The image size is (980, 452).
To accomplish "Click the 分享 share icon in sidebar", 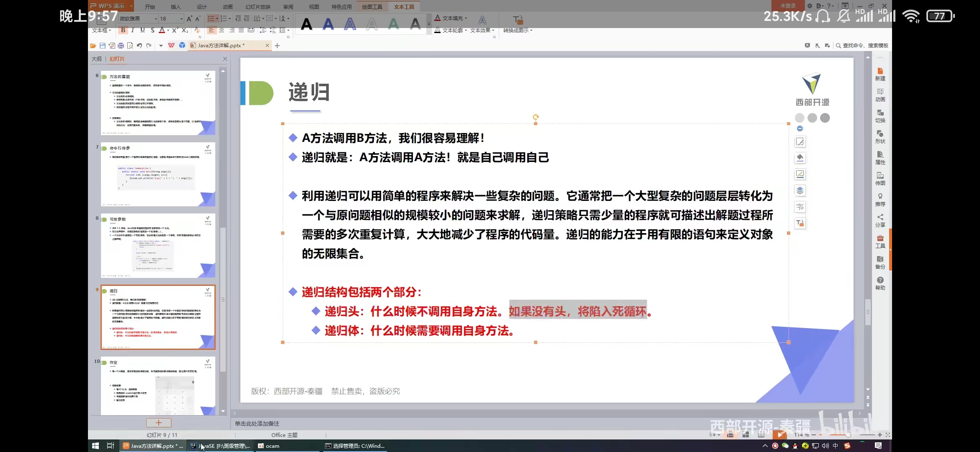I will [880, 220].
